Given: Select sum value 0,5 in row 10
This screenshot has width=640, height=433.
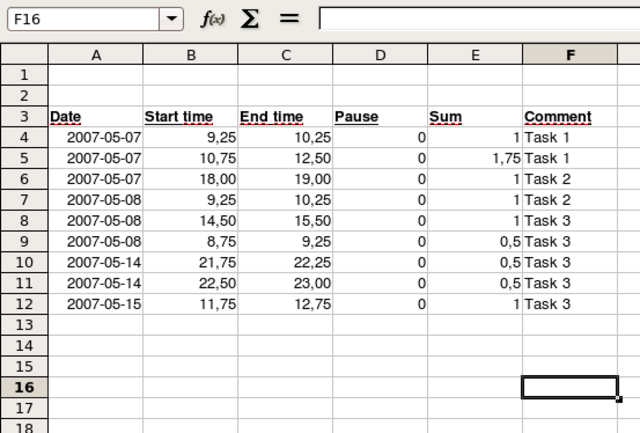Looking at the screenshot, I should [475, 262].
